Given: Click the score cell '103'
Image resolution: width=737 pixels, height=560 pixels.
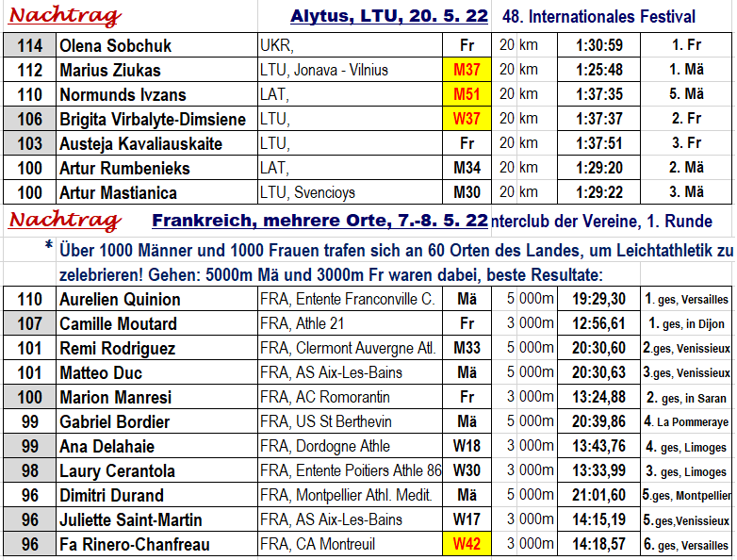Looking at the screenshot, I should [29, 143].
